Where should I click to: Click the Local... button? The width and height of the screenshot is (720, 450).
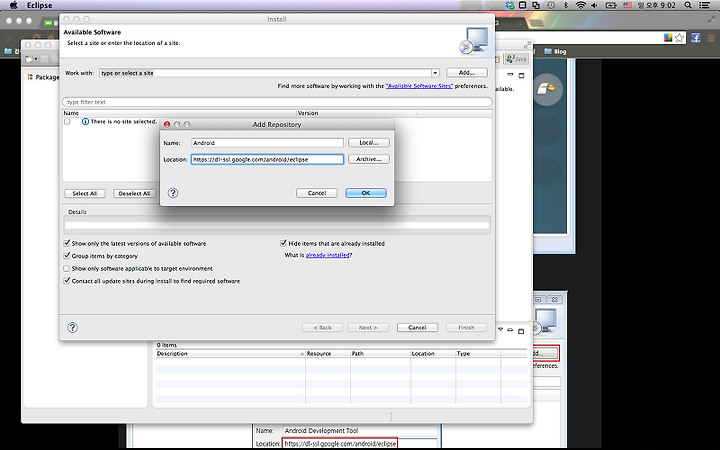(x=369, y=143)
